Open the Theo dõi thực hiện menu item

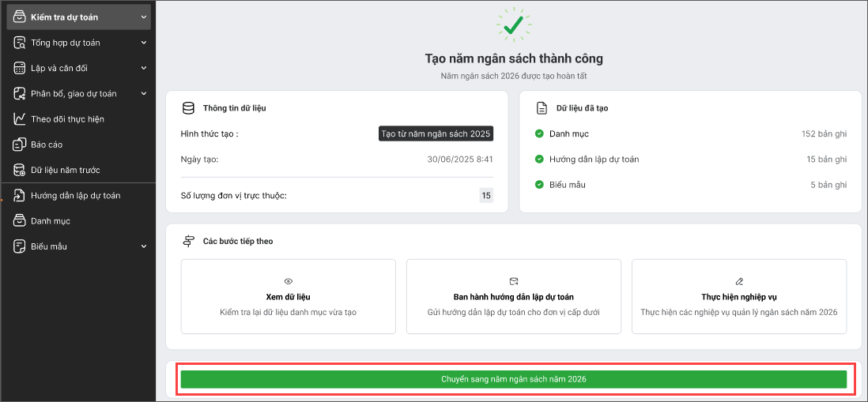tap(67, 119)
